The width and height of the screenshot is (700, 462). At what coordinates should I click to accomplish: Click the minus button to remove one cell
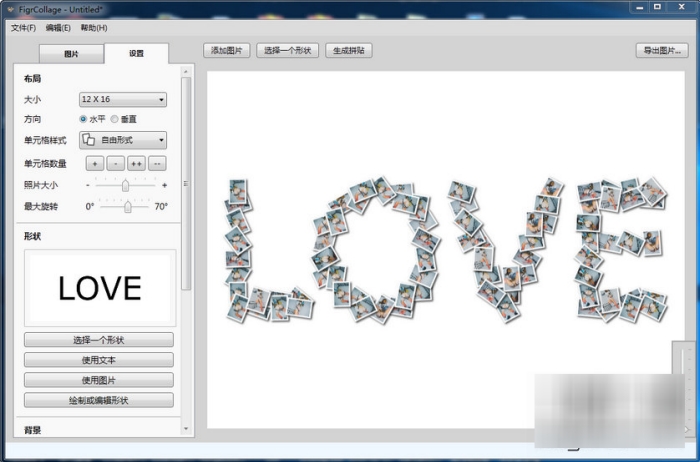(115, 163)
